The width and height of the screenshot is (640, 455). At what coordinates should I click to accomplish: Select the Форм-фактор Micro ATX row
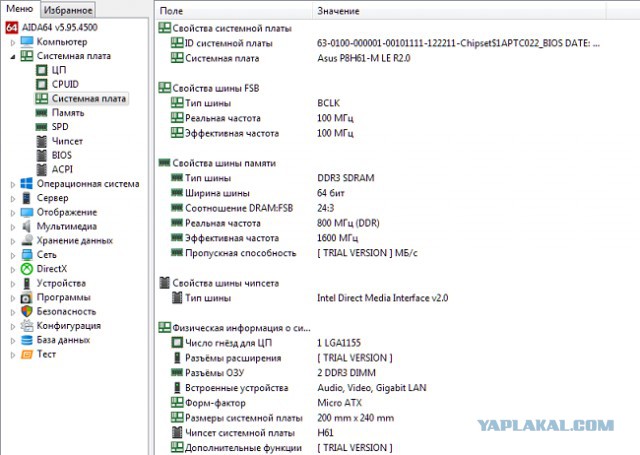pos(266,403)
